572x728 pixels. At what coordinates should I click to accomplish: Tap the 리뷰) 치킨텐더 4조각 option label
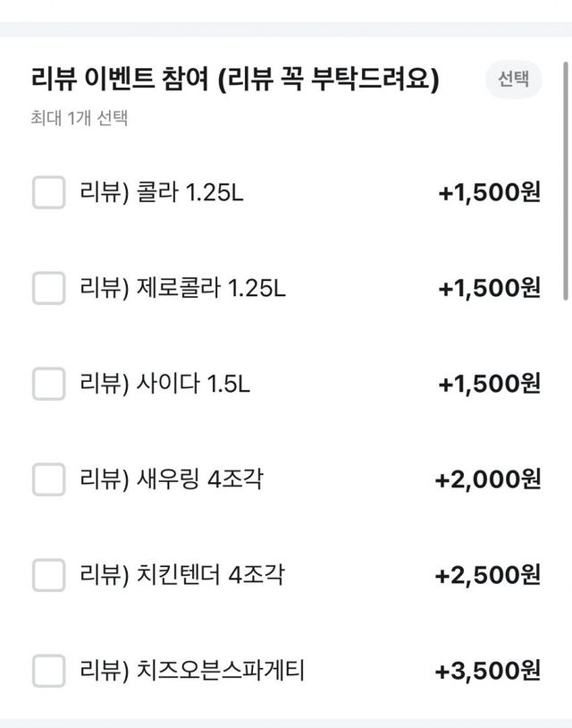tap(182, 574)
